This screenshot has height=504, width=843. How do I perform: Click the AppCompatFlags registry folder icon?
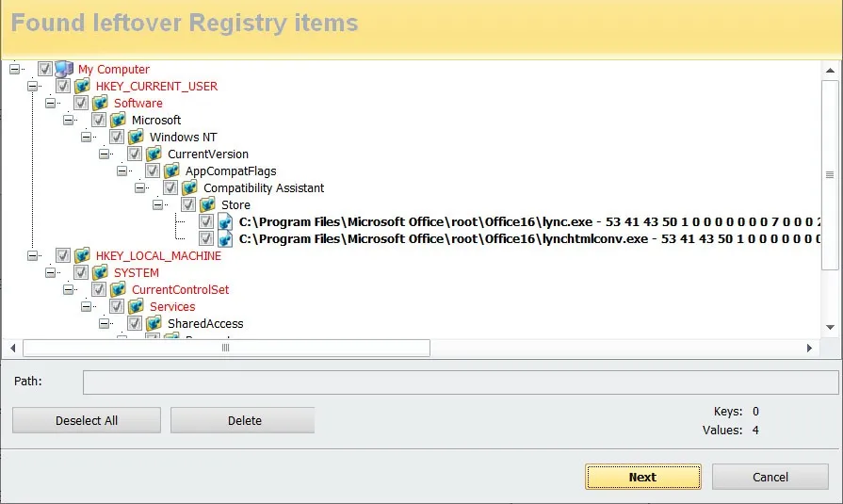pos(171,171)
